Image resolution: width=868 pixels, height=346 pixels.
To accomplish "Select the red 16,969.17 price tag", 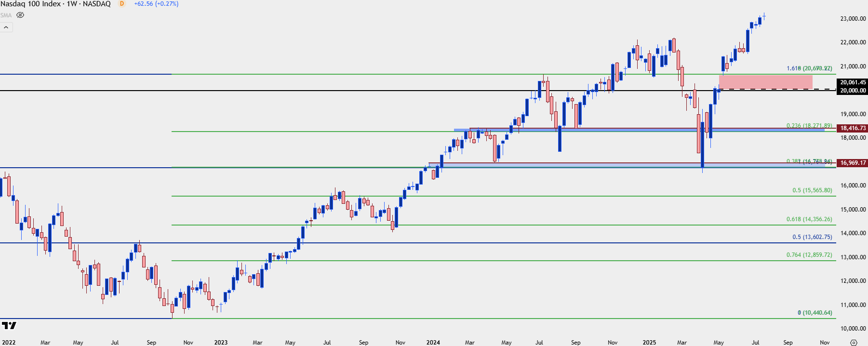I will (853, 163).
